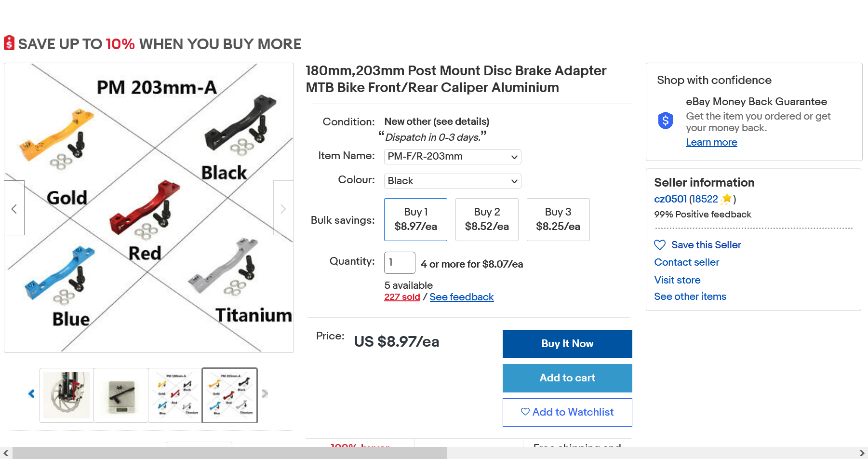The width and height of the screenshot is (868, 459).
Task: Click the horizontal page scrollbar
Action: click(229, 453)
